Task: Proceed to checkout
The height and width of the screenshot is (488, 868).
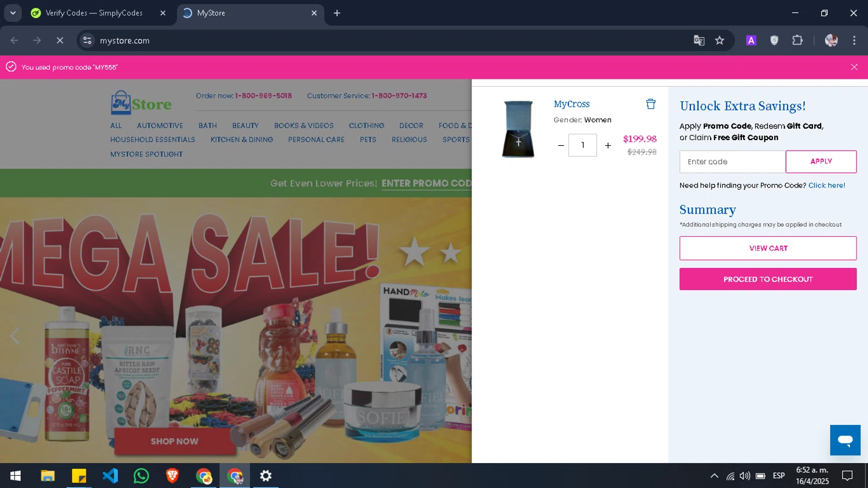Action: (768, 279)
